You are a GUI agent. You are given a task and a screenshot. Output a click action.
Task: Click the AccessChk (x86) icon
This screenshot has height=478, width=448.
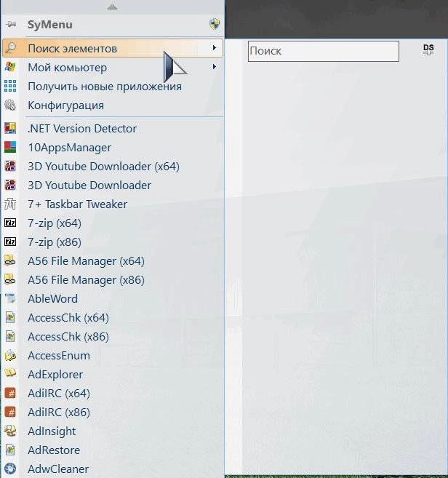tap(10, 336)
